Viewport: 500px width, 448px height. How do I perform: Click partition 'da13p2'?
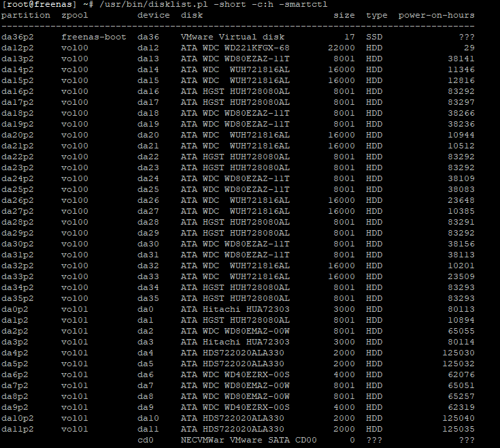pos(18,59)
